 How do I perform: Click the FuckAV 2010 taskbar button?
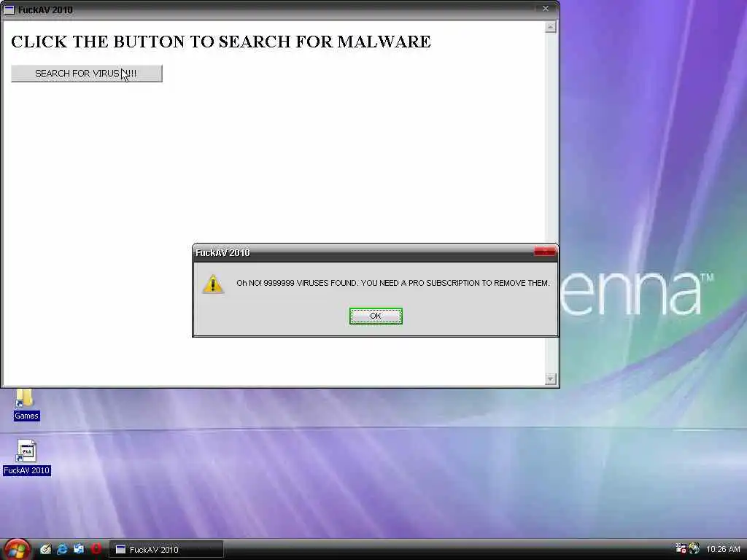[x=166, y=550]
